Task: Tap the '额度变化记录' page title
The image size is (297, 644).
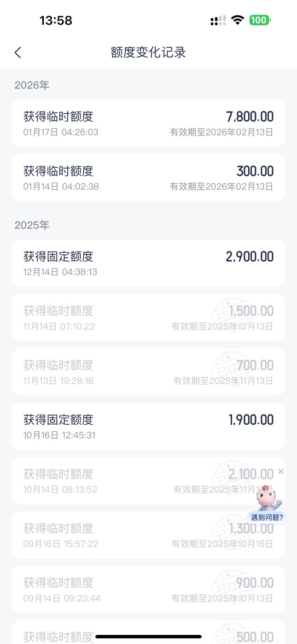Action: click(148, 53)
